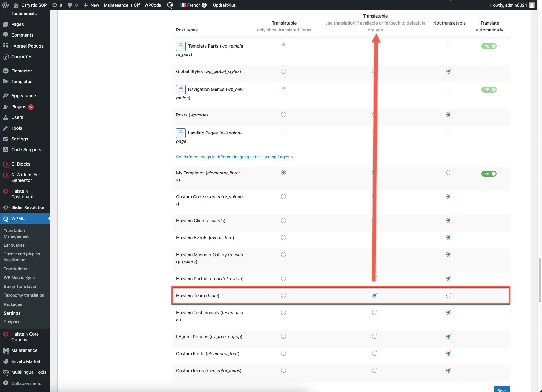Click the Plugins plug icon
This screenshot has height=392, width=542.
pos(6,107)
